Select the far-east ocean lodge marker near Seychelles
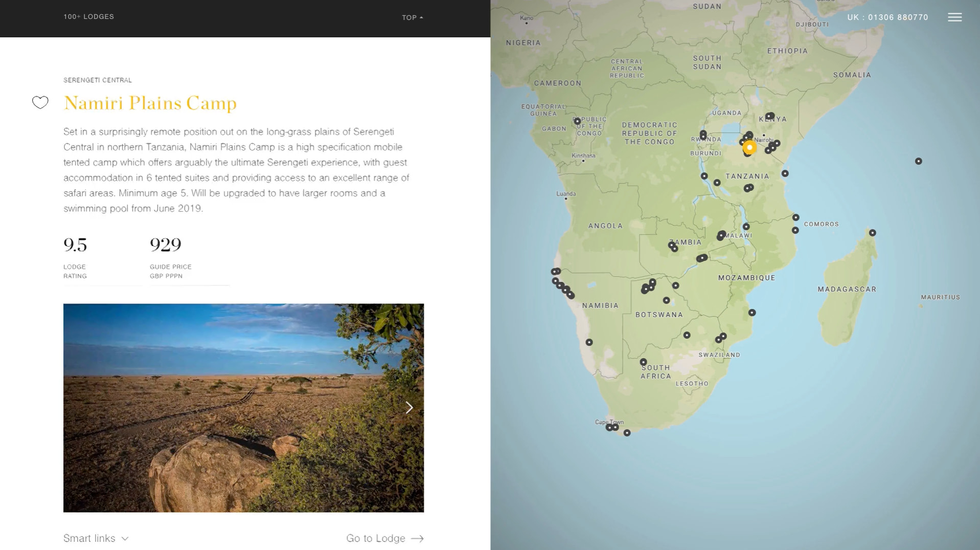This screenshot has height=550, width=980. (918, 161)
